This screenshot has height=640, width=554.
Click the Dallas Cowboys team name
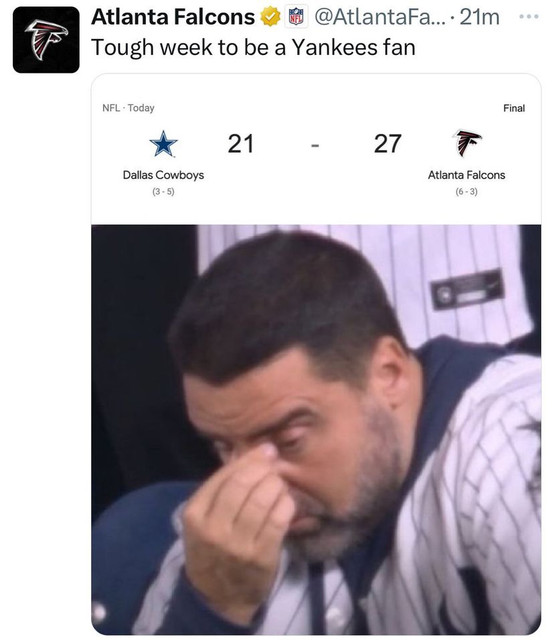163,175
